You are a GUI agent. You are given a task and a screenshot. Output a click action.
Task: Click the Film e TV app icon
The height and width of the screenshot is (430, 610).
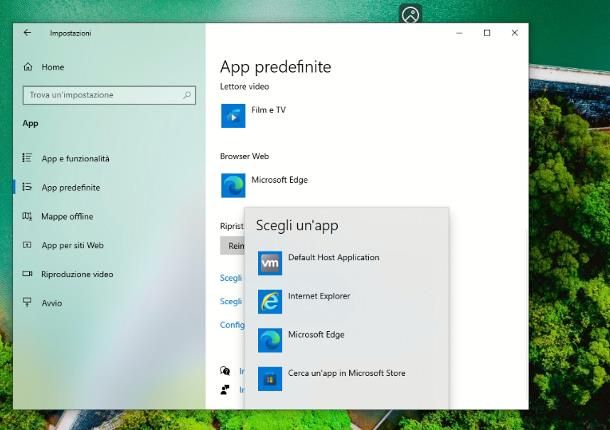(233, 116)
